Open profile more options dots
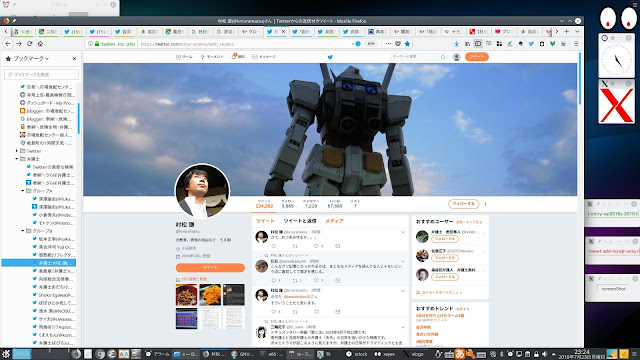The image size is (640, 360). (x=485, y=204)
